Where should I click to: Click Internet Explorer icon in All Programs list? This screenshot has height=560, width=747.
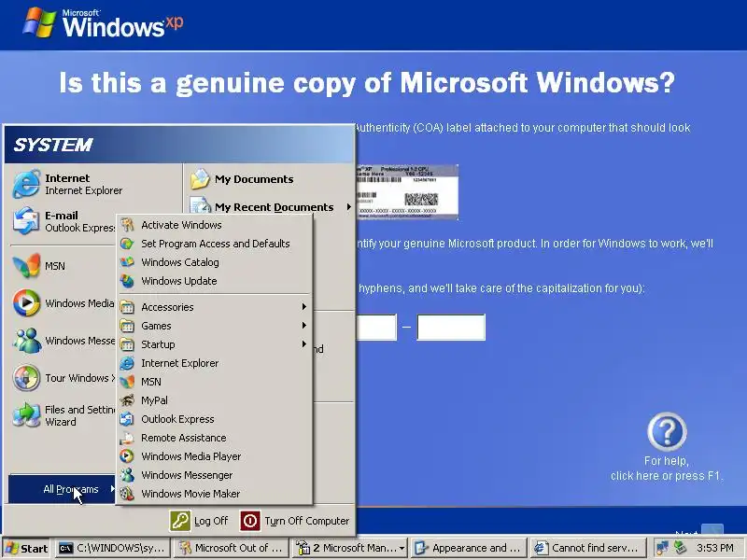tap(127, 363)
